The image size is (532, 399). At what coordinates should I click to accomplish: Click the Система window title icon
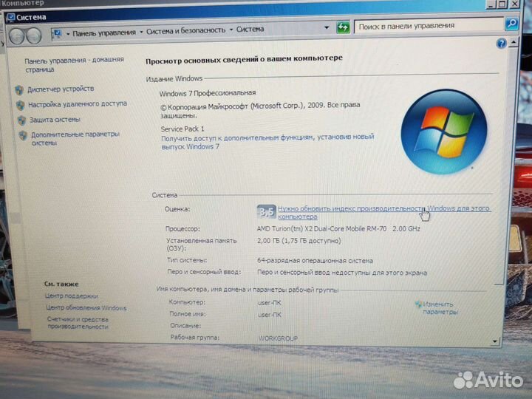pos(10,17)
